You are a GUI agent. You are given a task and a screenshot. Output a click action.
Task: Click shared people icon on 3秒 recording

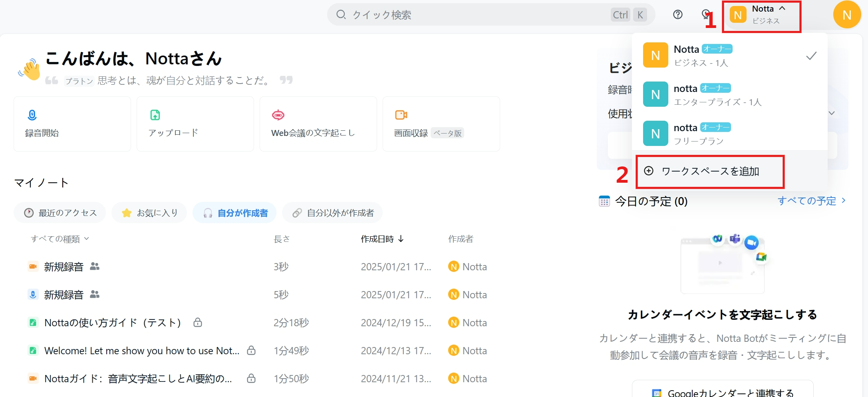coord(95,266)
